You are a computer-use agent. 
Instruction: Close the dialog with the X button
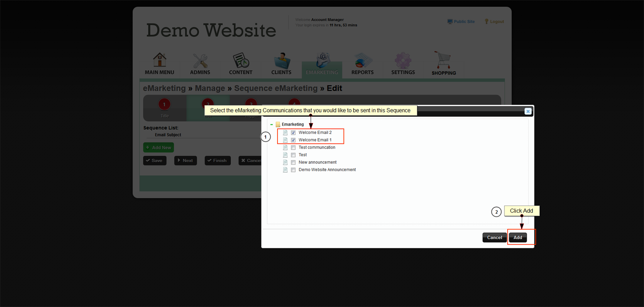(527, 111)
